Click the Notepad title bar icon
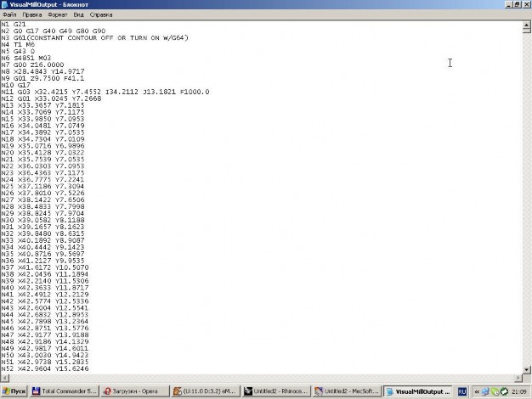Image resolution: width=532 pixels, height=399 pixels. tap(5, 4)
